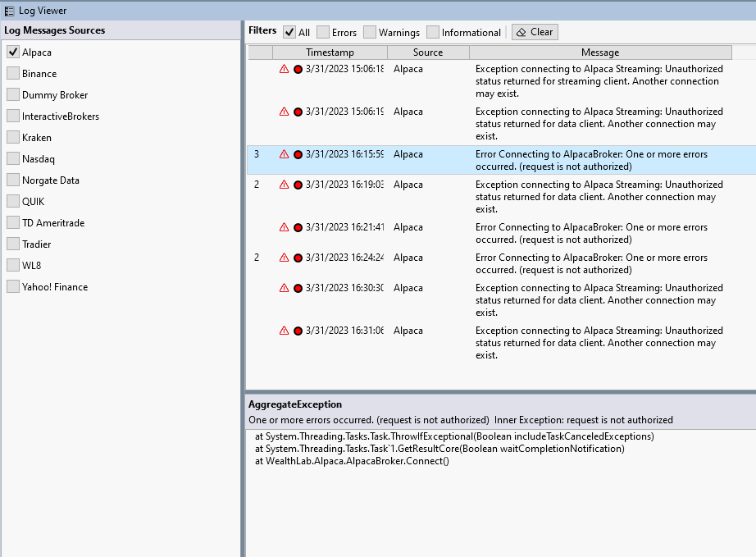Select the 16:15:59 AlpacaBroker error message
756x557 pixels.
[x=591, y=161]
